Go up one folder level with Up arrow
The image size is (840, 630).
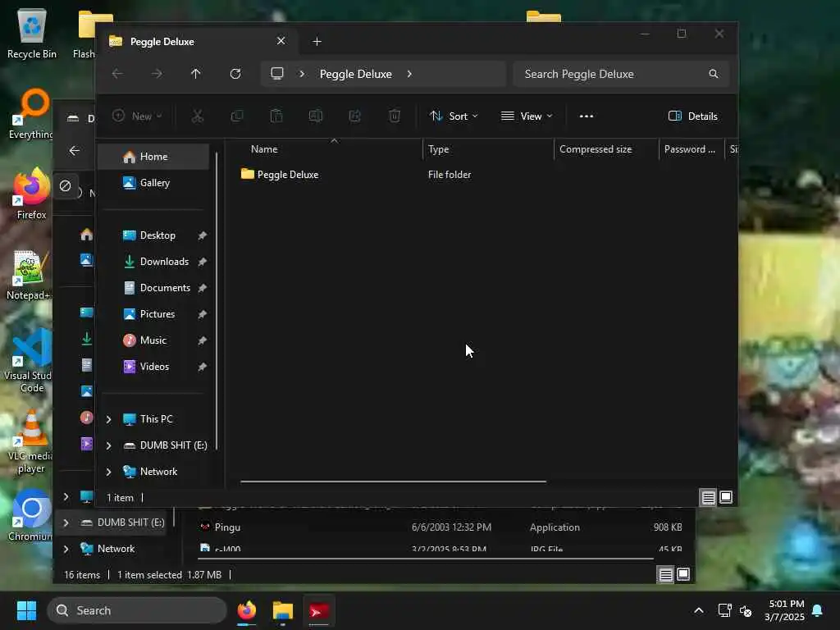[x=195, y=74]
